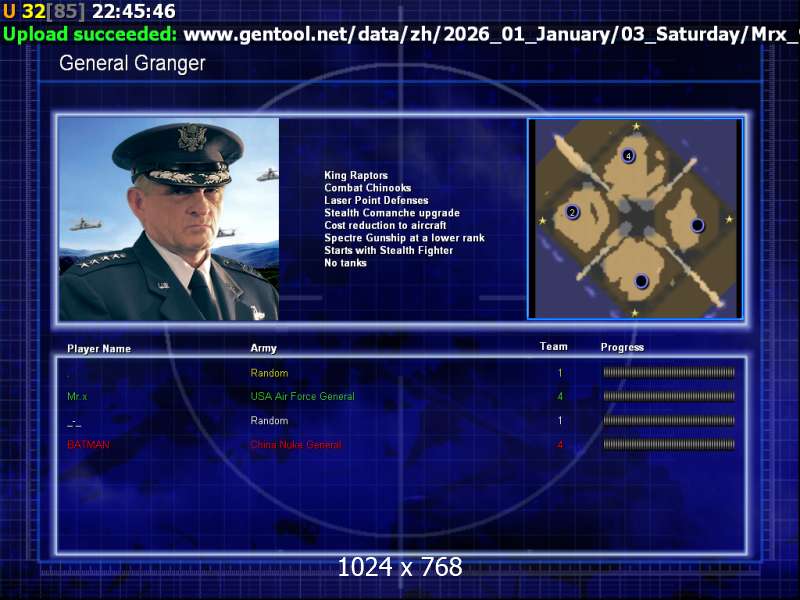Click the 'King Raptors' ability line
The width and height of the screenshot is (800, 600).
click(356, 176)
